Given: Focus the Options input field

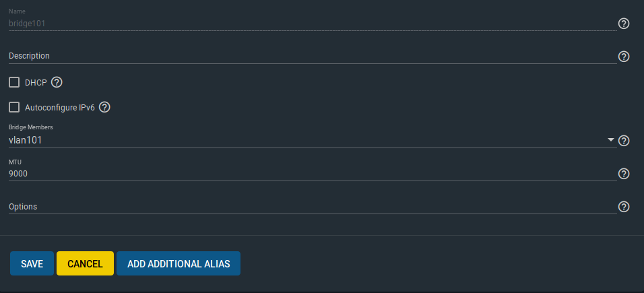Looking at the screenshot, I should [x=313, y=207].
